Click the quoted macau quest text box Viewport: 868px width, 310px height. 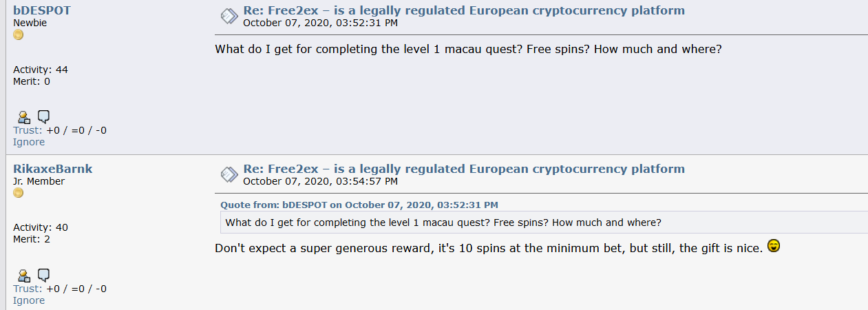click(544, 223)
